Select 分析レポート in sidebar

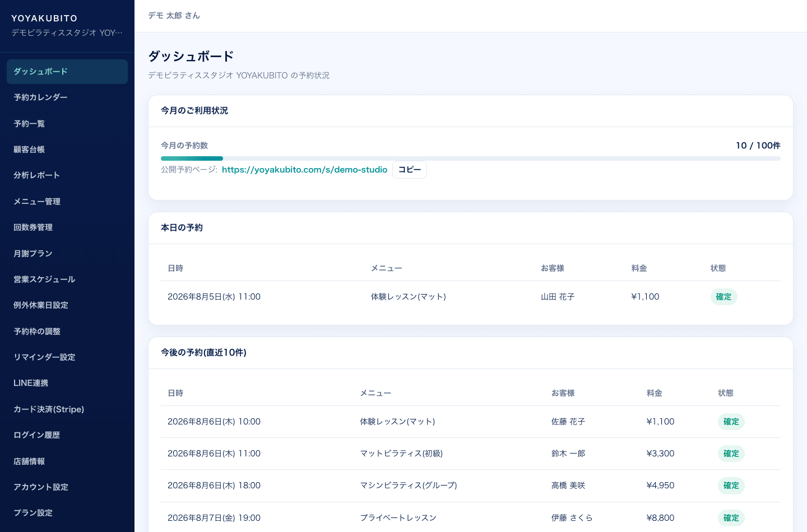pos(67,175)
